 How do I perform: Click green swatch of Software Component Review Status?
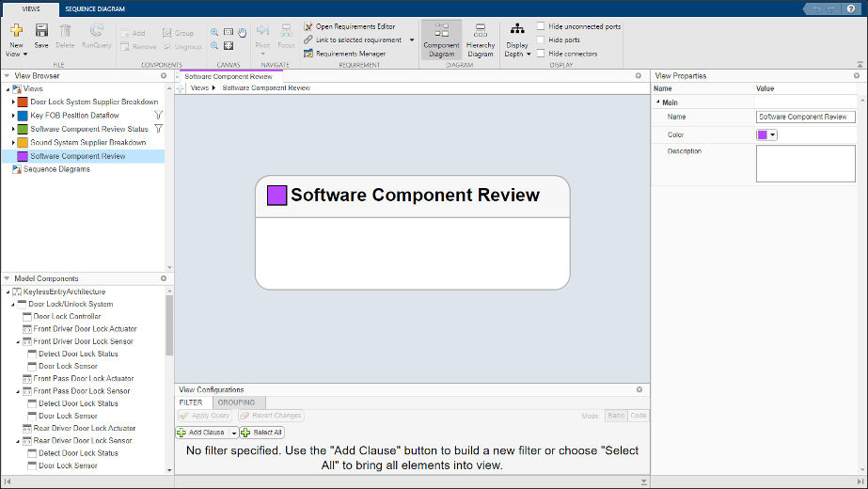pyautogui.click(x=23, y=129)
